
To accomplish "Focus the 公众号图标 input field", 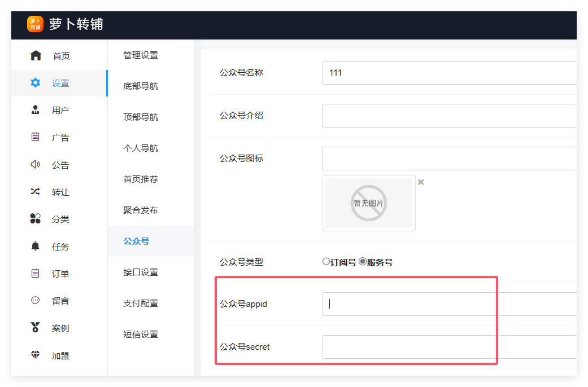I will click(450, 159).
